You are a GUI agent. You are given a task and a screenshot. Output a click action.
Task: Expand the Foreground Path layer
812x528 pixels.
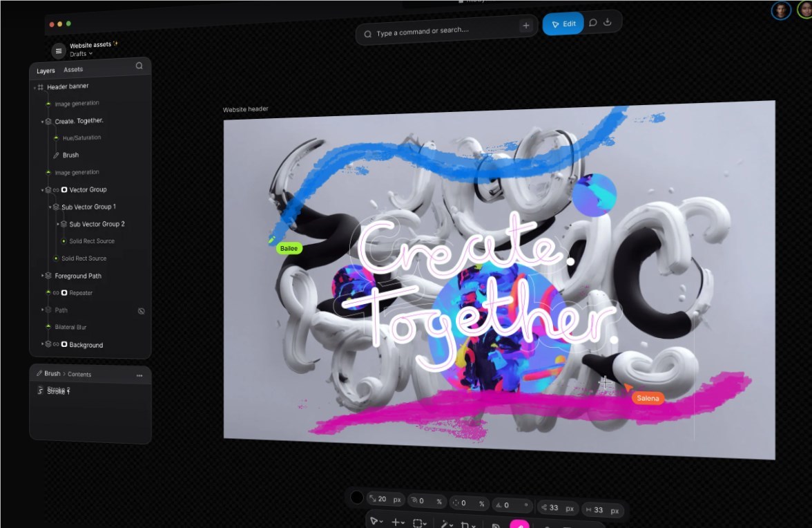[43, 276]
